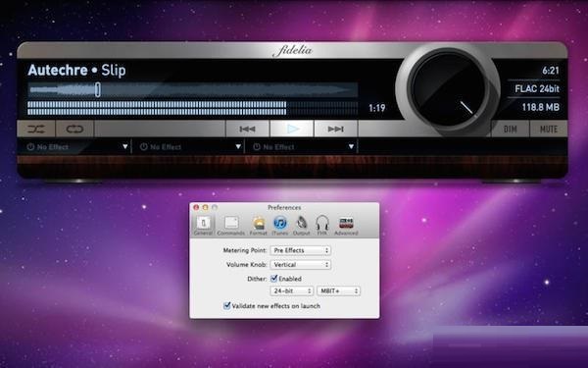Click the MUTE button
588x368 pixels.
point(548,130)
